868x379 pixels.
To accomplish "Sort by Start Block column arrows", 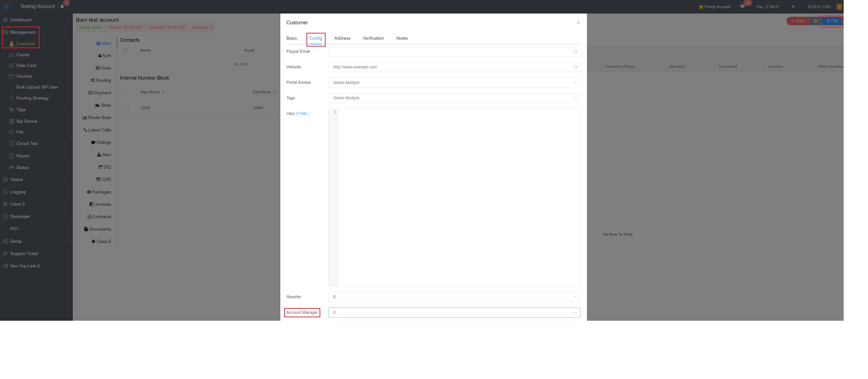I will point(163,92).
